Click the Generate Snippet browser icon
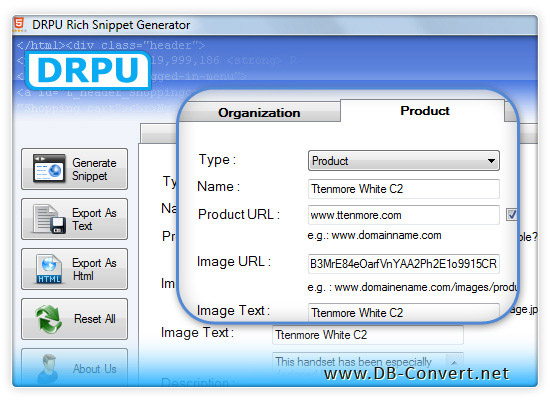550x400 pixels. click(x=49, y=169)
